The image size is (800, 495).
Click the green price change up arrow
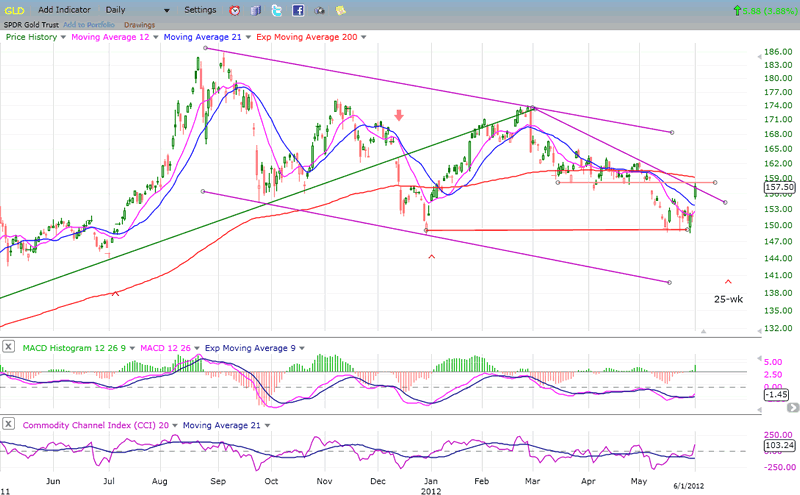737,10
